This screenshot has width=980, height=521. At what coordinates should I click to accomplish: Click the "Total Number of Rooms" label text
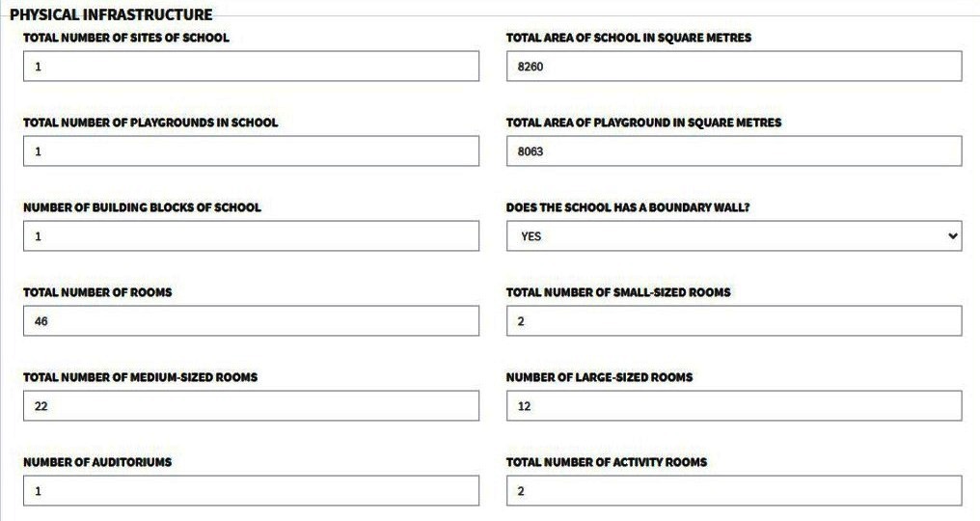[97, 292]
